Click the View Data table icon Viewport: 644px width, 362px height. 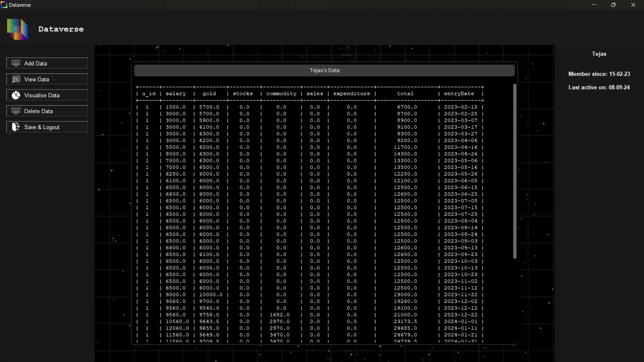16,79
